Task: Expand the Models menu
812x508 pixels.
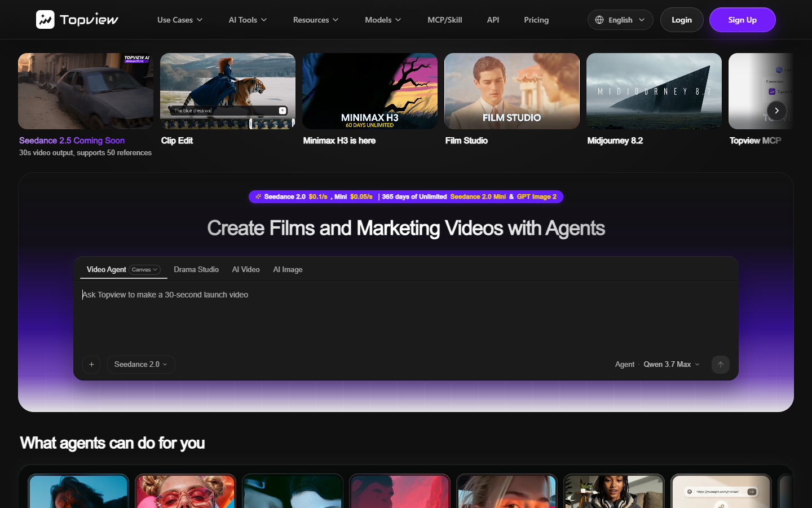Action: pyautogui.click(x=383, y=20)
